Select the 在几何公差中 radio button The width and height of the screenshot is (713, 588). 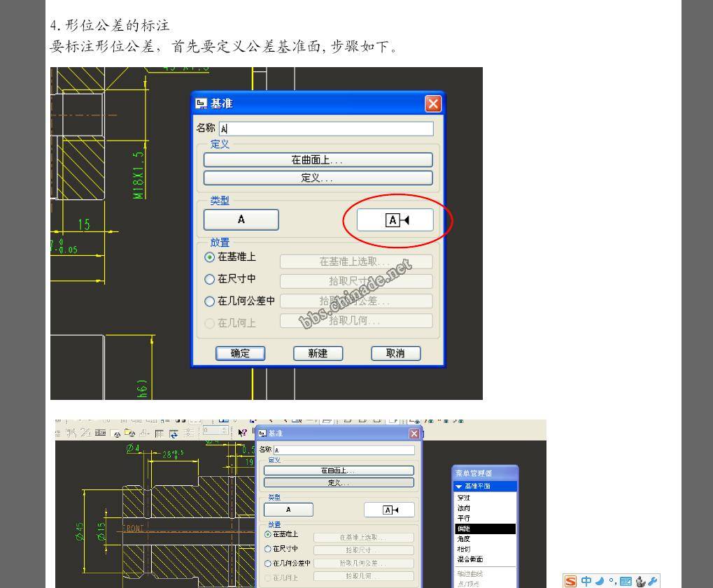[210, 301]
